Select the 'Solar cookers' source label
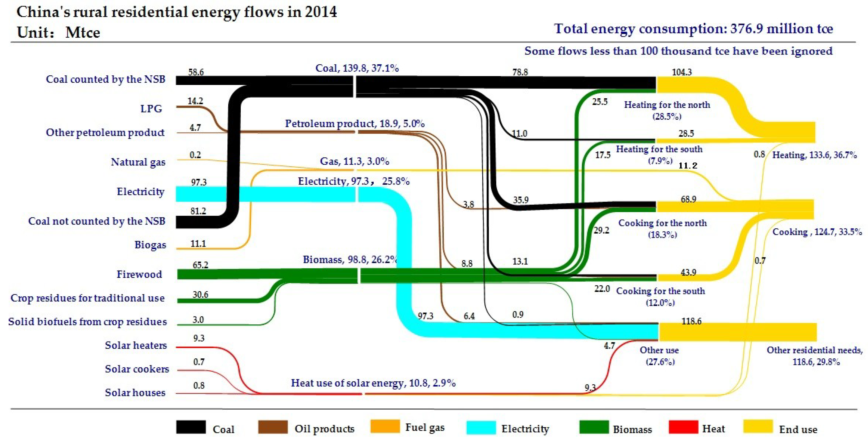Image resolution: width=868 pixels, height=441 pixels. [x=137, y=369]
